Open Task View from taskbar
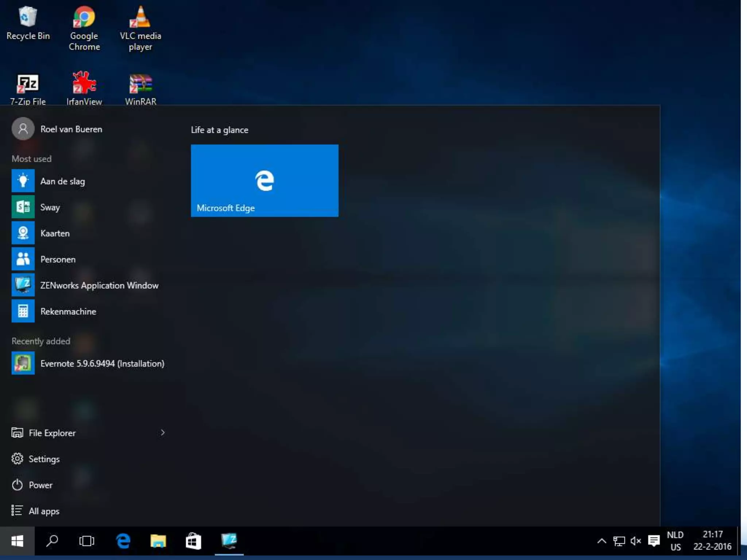 pos(87,541)
